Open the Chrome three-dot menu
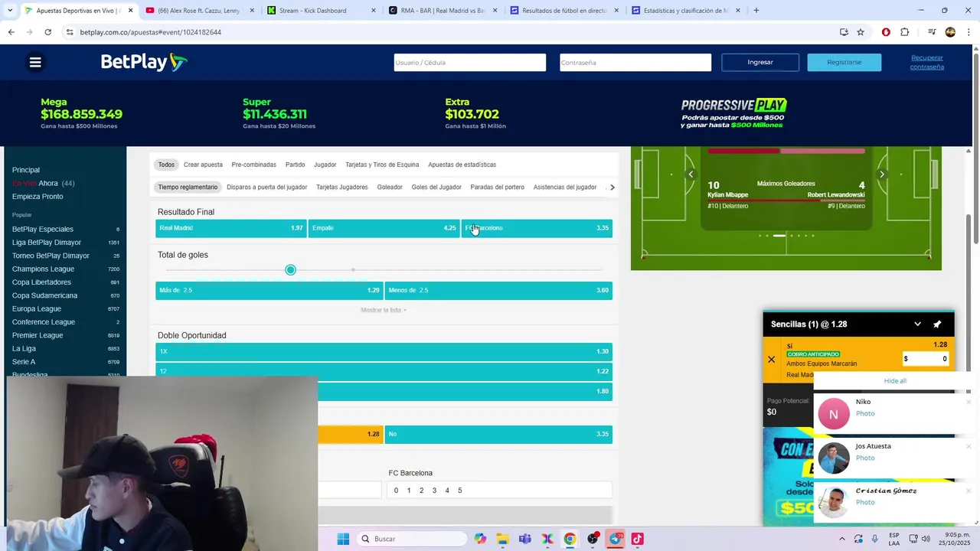 [969, 32]
